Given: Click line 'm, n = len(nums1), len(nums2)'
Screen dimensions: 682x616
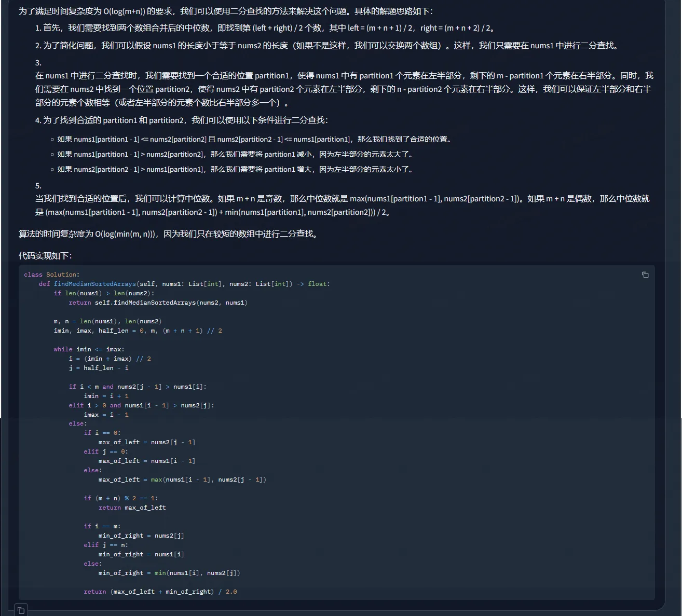Looking at the screenshot, I should pos(107,321).
